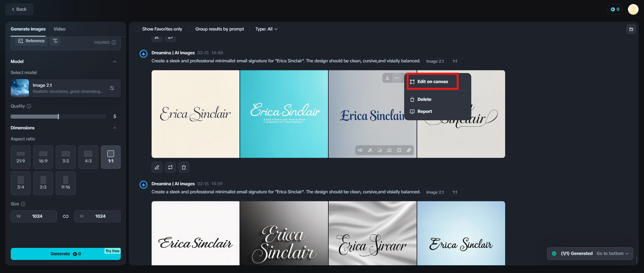Open white-background Erica Sinclair image in second set
The width and height of the screenshot is (644, 273).
click(195, 233)
